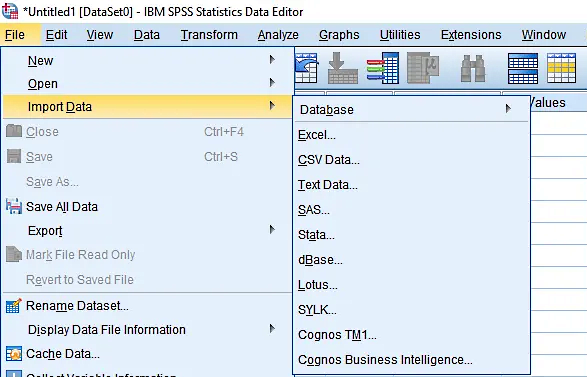Open the View menu
Viewport: 587px width, 377px height.
[x=100, y=35]
